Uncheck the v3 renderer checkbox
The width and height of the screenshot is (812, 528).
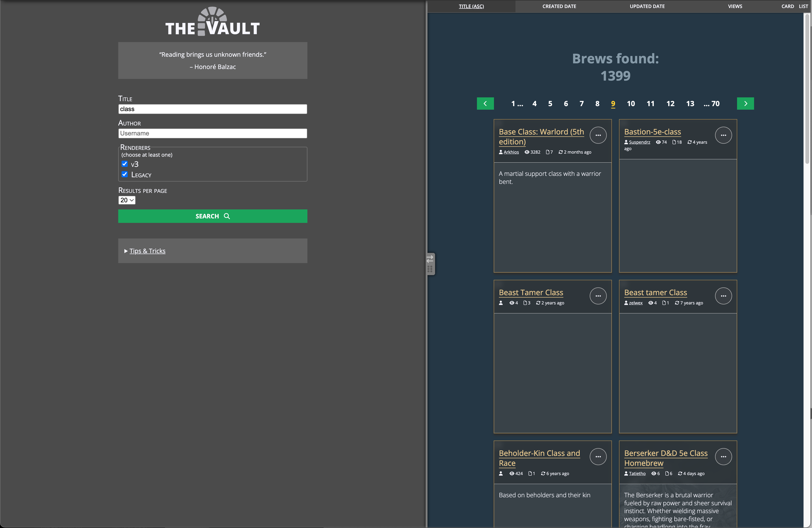[x=125, y=164]
